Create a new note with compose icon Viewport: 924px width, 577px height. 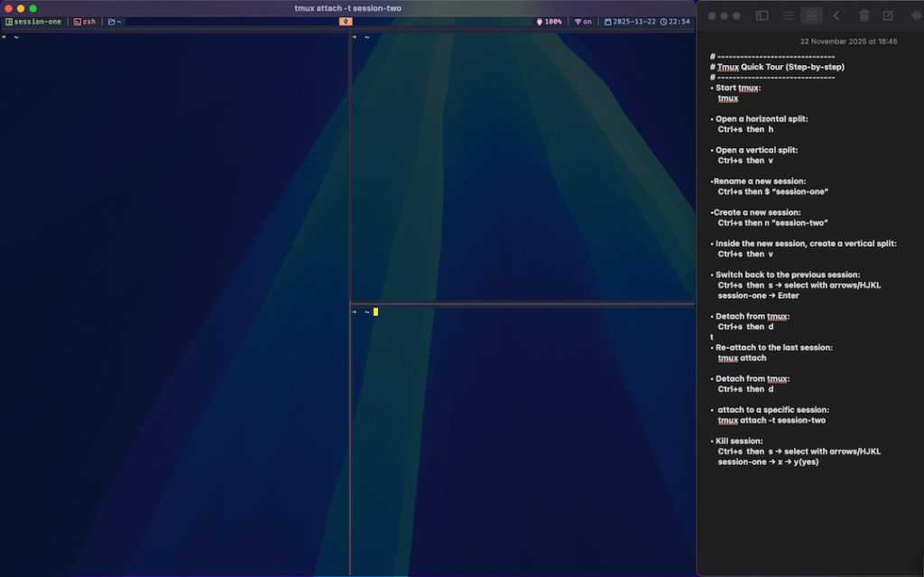click(888, 15)
